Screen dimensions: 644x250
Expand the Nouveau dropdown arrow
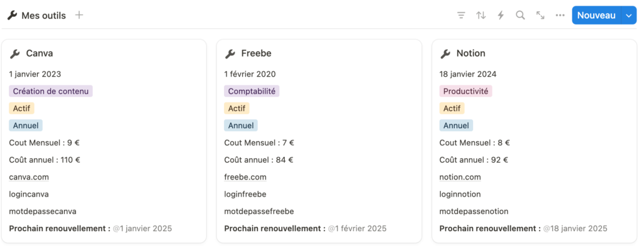(x=629, y=16)
